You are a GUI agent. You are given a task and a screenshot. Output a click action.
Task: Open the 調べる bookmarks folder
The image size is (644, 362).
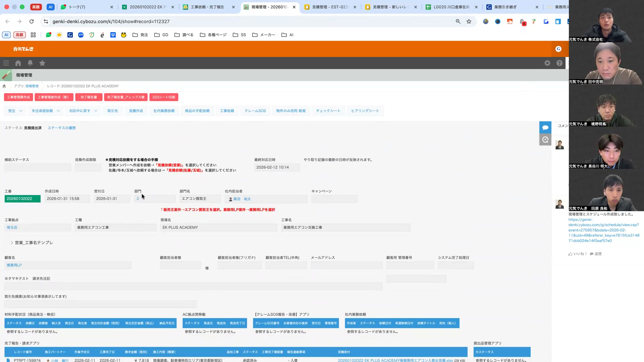tap(184, 35)
